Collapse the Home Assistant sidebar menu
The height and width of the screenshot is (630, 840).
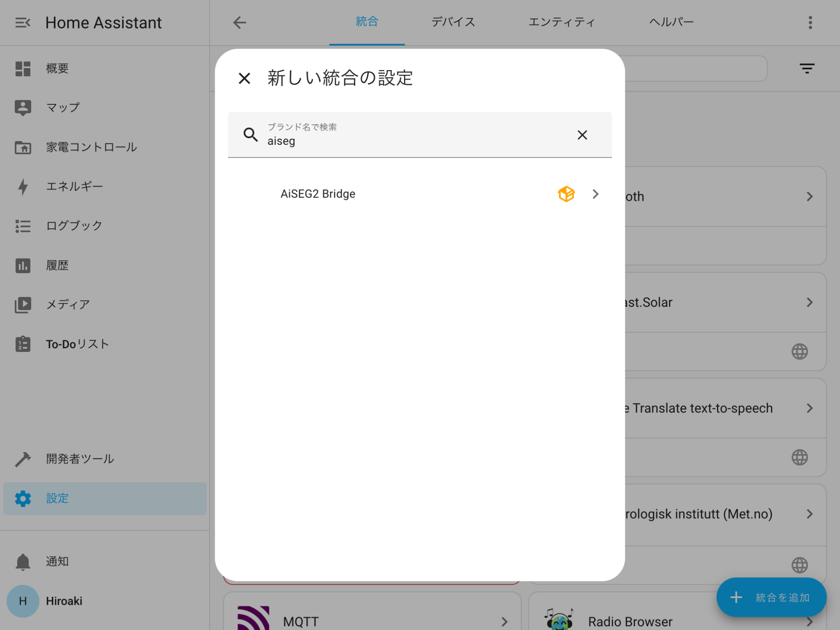point(23,23)
